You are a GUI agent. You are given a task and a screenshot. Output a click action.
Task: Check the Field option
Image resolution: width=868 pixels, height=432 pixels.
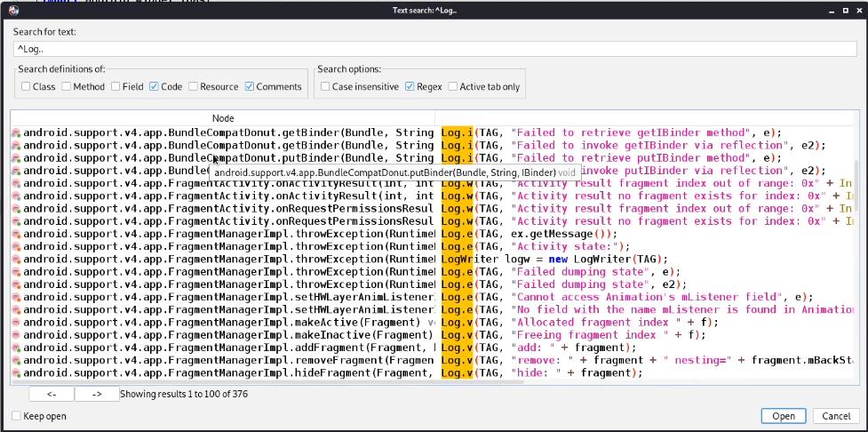click(x=115, y=86)
